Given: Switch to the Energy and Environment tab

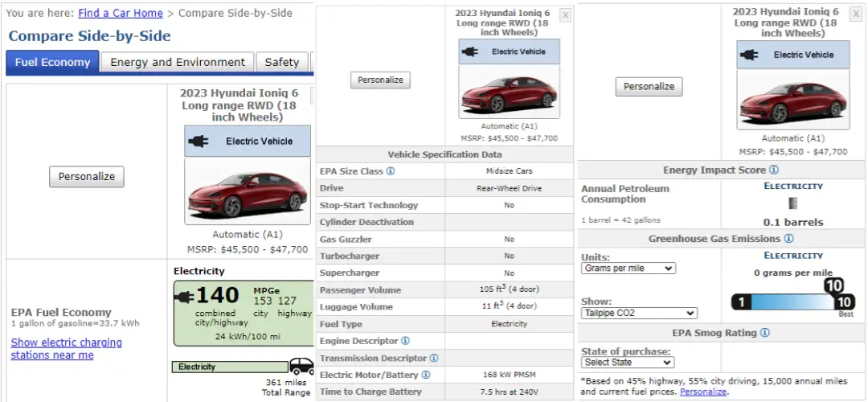Looking at the screenshot, I should pos(177,62).
